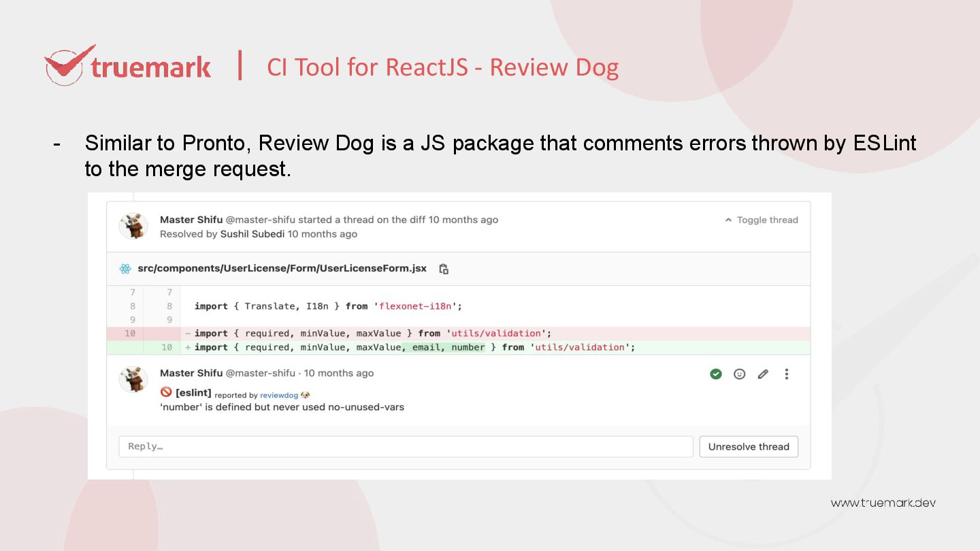
Task: Select removed line 10 number in diff
Action: (x=130, y=333)
